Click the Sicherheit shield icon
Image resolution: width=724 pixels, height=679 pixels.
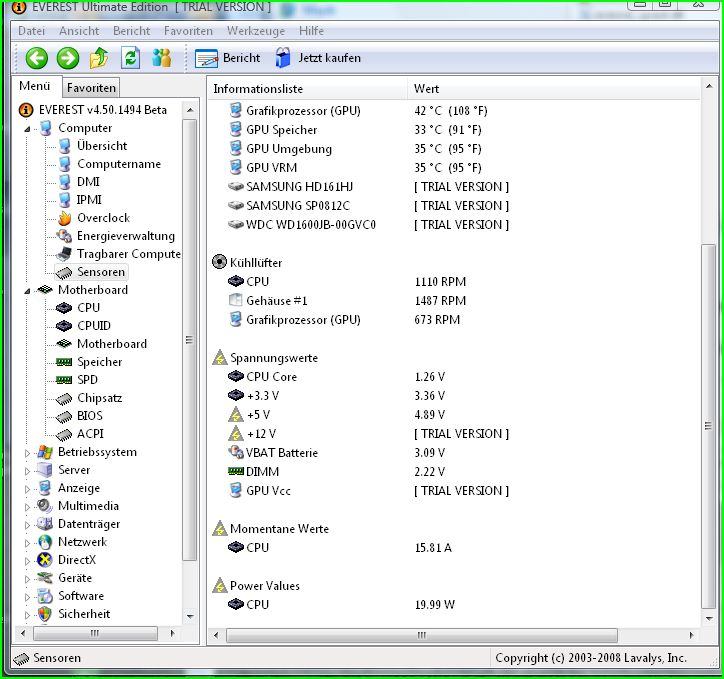(x=45, y=614)
